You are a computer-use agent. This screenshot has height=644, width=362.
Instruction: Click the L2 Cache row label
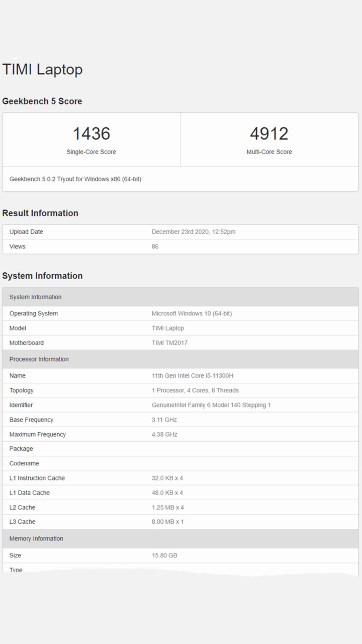click(x=22, y=507)
